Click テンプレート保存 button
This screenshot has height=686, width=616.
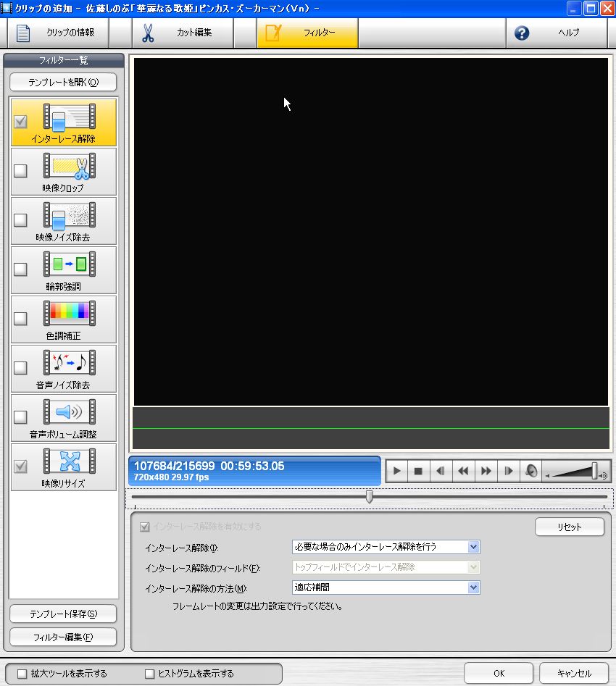point(63,614)
